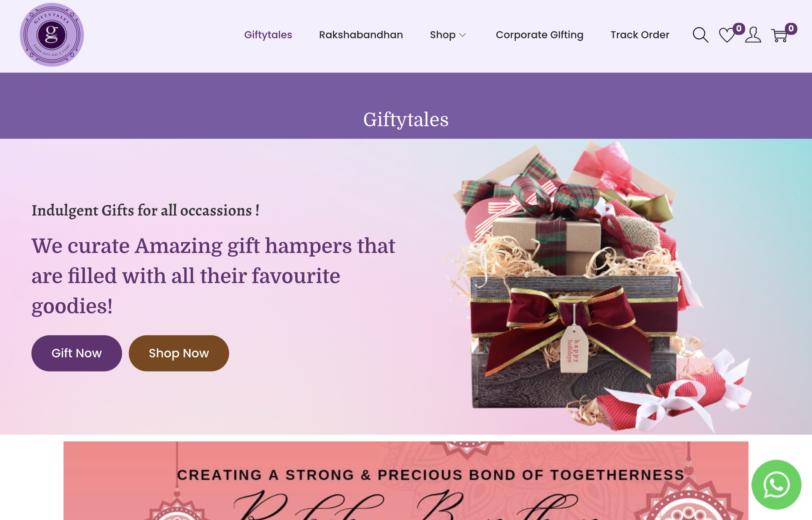The width and height of the screenshot is (812, 520).
Task: Go to Rakshabandhan menu item
Action: click(361, 35)
